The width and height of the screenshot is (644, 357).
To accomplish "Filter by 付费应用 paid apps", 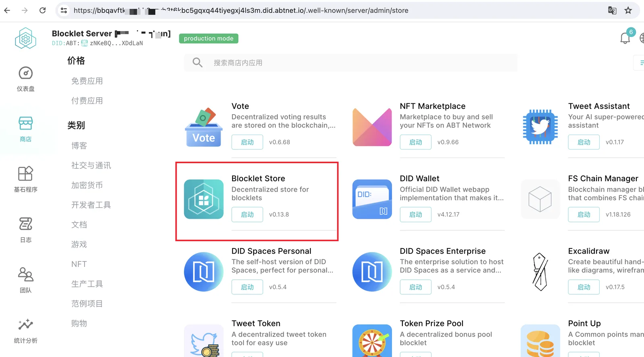I will tap(87, 101).
